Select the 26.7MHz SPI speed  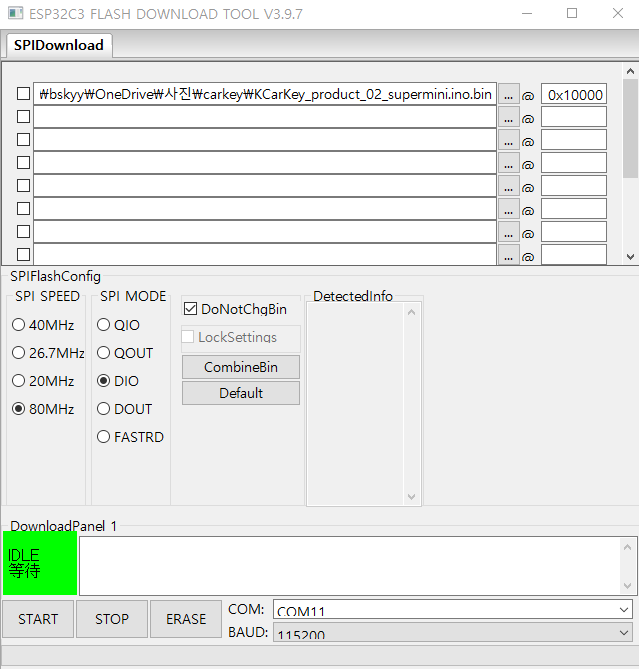tap(48, 353)
